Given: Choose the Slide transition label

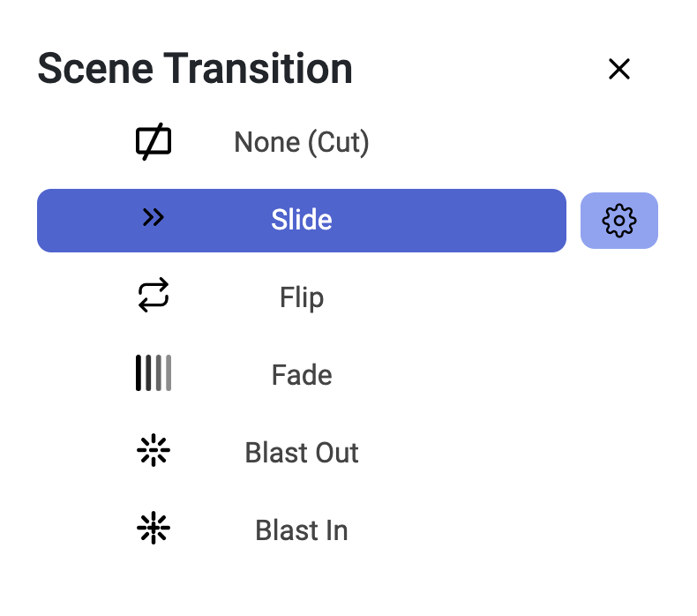Looking at the screenshot, I should [302, 220].
